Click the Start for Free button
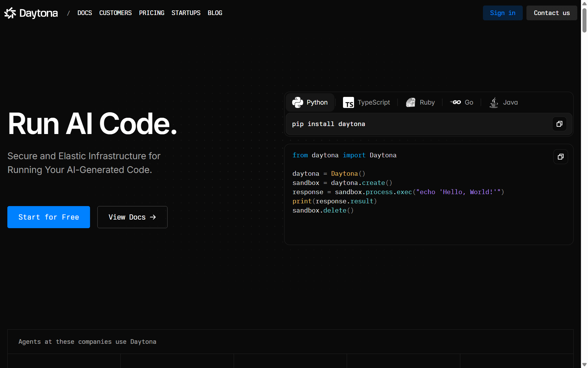588x368 pixels. coord(49,217)
